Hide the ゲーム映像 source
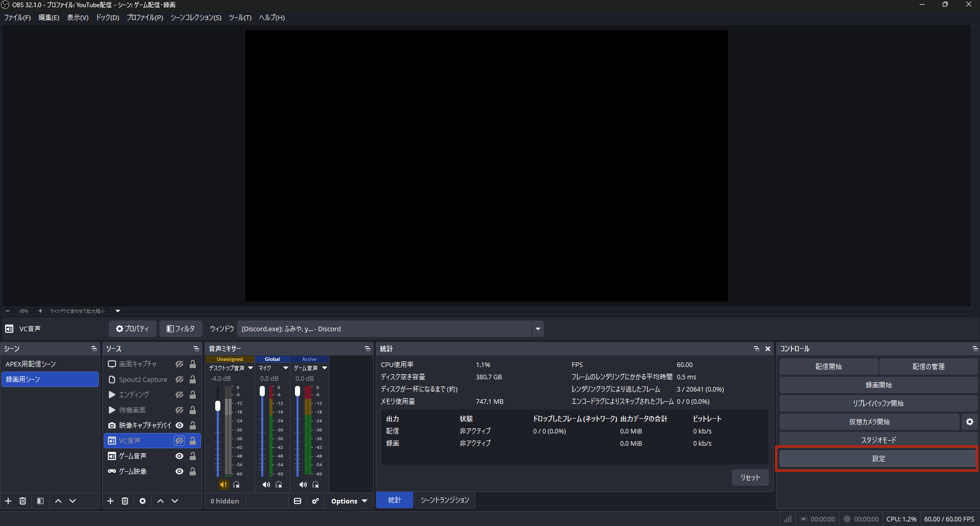This screenshot has height=526, width=980. 179,471
